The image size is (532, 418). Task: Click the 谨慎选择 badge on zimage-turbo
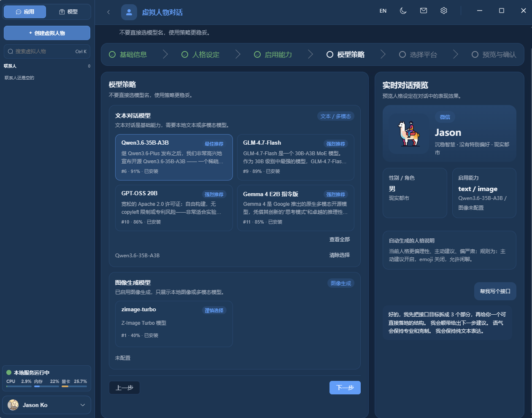click(x=214, y=310)
